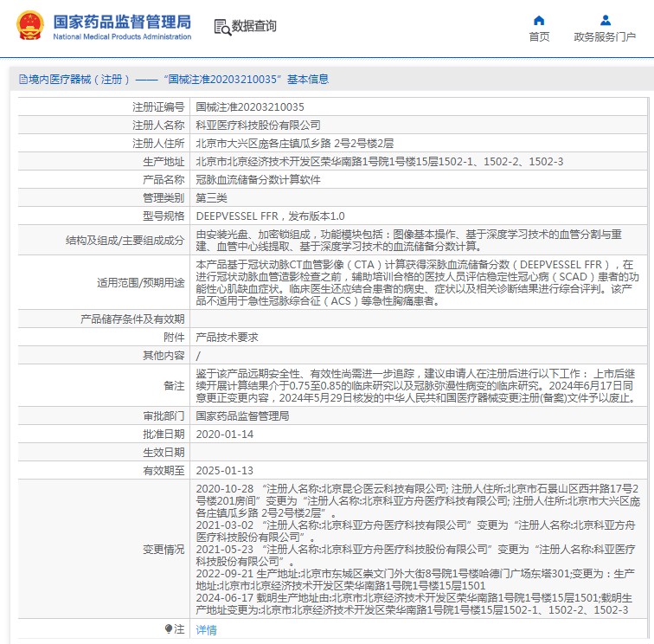Click the 有效期至 row label
This screenshot has height=644, width=654.
(x=163, y=471)
